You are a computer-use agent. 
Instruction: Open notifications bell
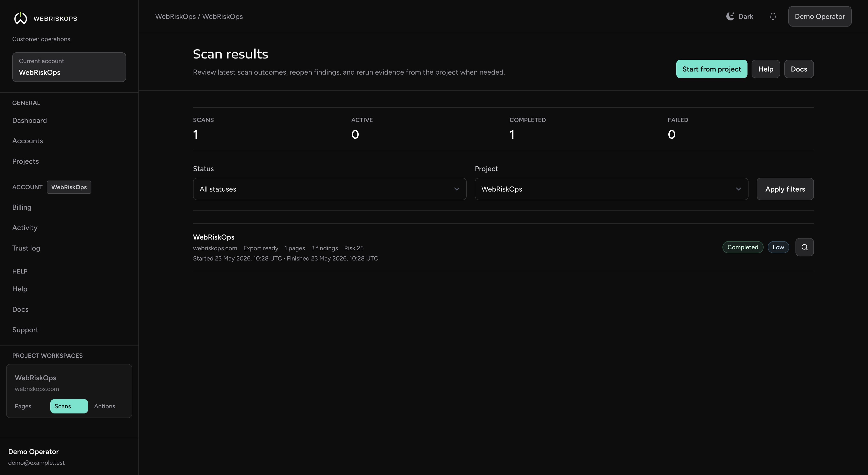click(x=773, y=17)
